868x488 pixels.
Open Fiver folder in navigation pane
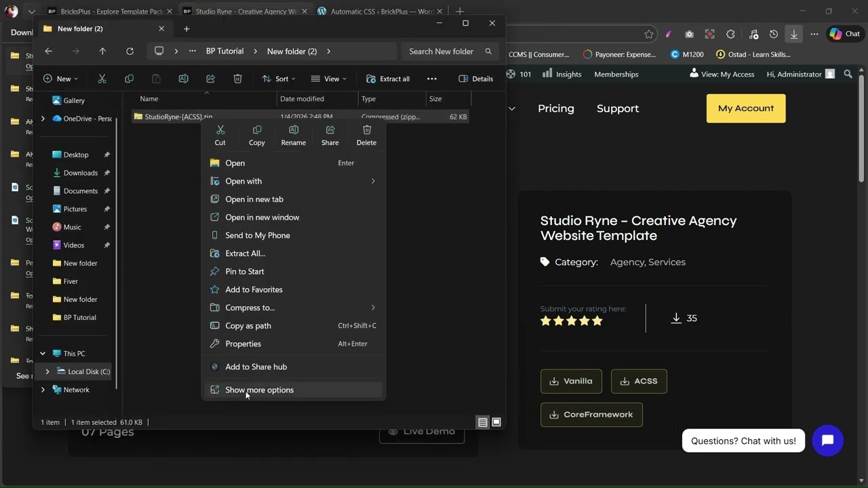point(71,281)
